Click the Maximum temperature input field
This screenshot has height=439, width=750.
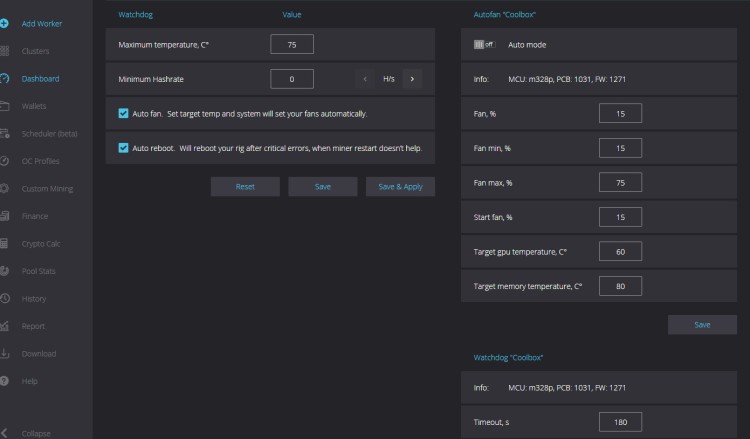pyautogui.click(x=292, y=44)
